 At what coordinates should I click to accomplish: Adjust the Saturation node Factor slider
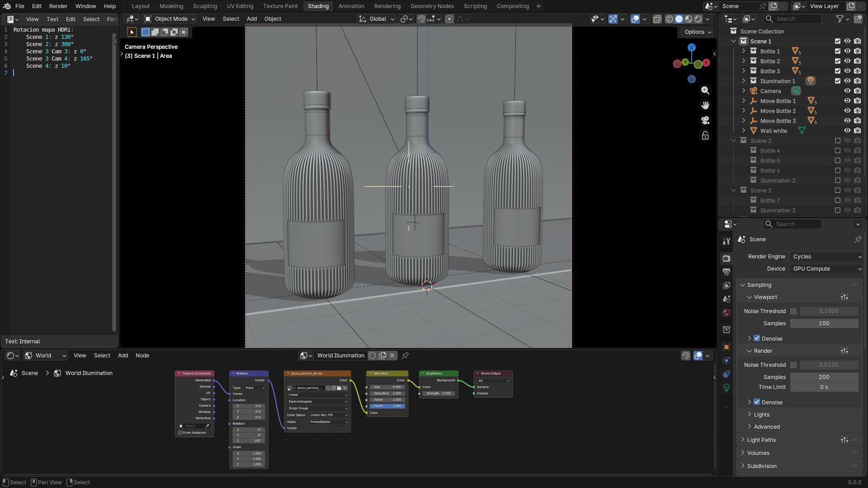click(387, 406)
